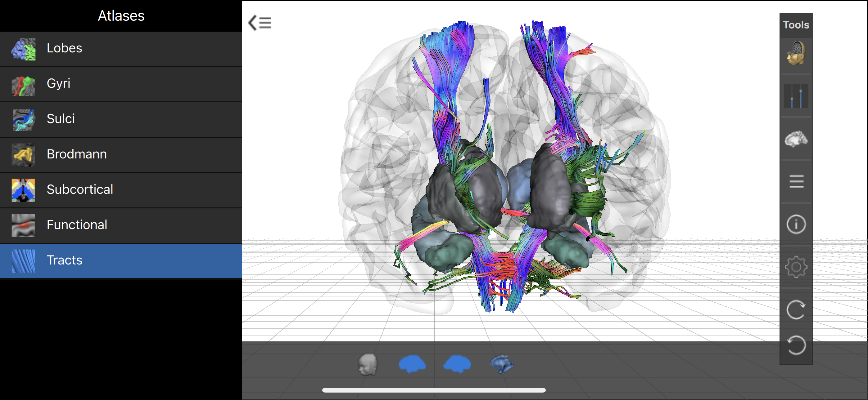The height and width of the screenshot is (400, 868).
Task: Click the Tools panel header
Action: pos(796,25)
